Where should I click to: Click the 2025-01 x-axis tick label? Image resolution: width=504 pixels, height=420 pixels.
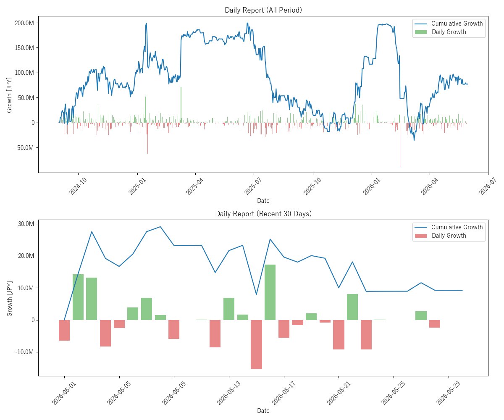(x=137, y=185)
